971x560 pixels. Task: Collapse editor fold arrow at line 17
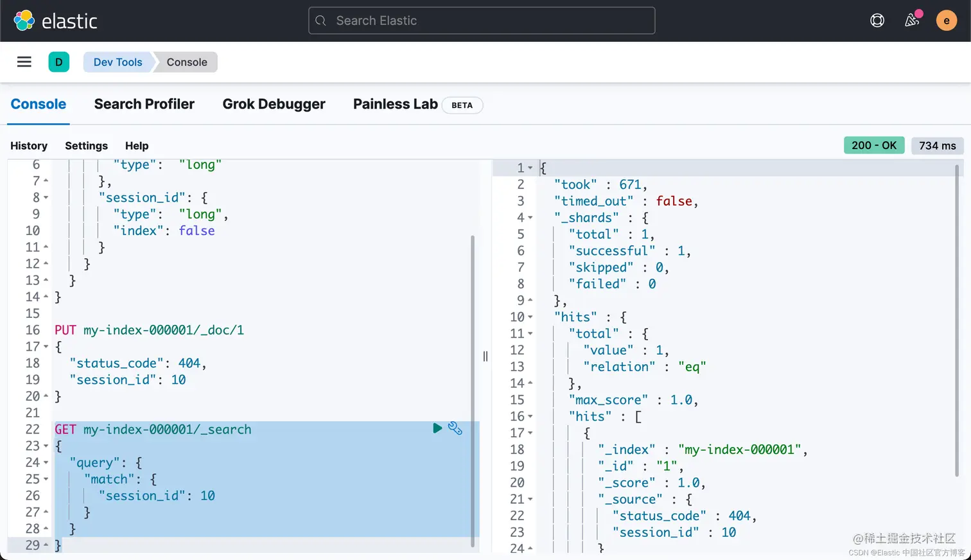point(46,347)
